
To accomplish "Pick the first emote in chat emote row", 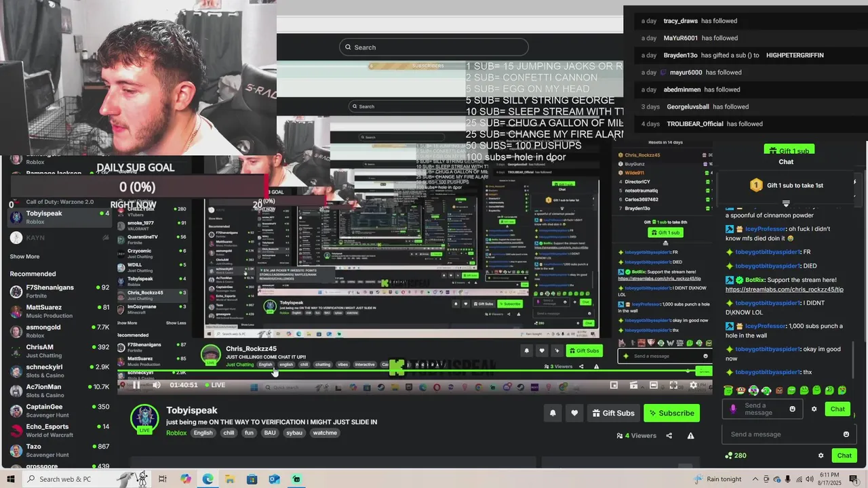I will (x=728, y=390).
